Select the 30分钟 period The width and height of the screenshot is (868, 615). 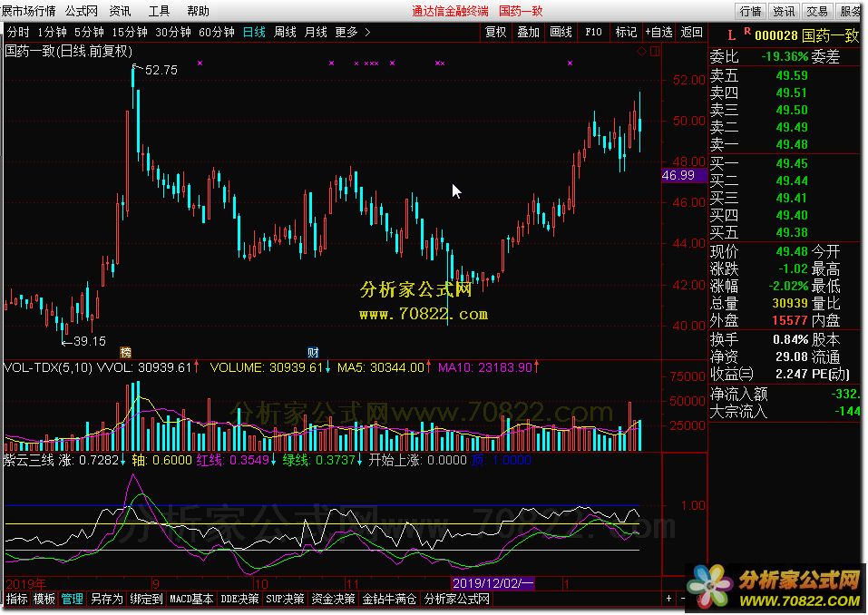[173, 32]
